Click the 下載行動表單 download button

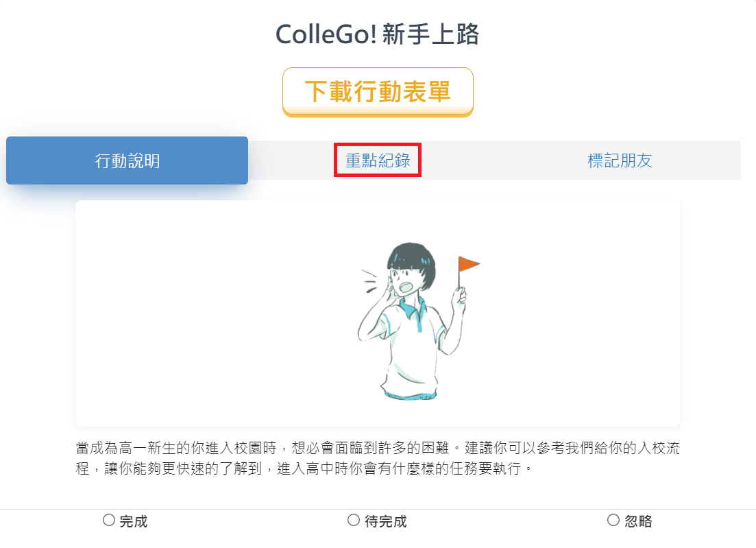pyautogui.click(x=378, y=92)
